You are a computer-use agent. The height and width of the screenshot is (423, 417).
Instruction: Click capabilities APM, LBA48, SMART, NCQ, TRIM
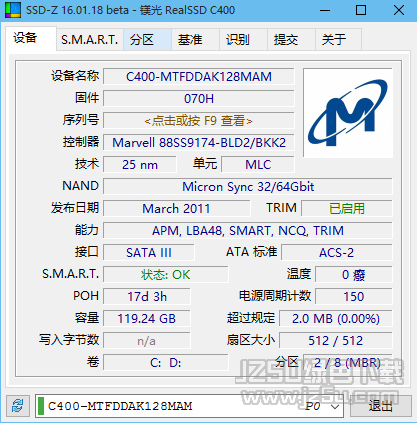tap(248, 231)
